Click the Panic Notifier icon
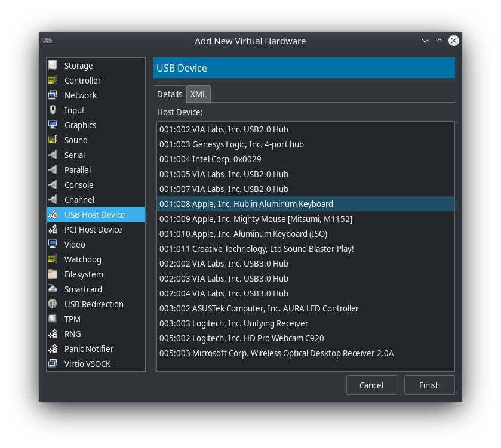This screenshot has width=501, height=448. tap(53, 349)
